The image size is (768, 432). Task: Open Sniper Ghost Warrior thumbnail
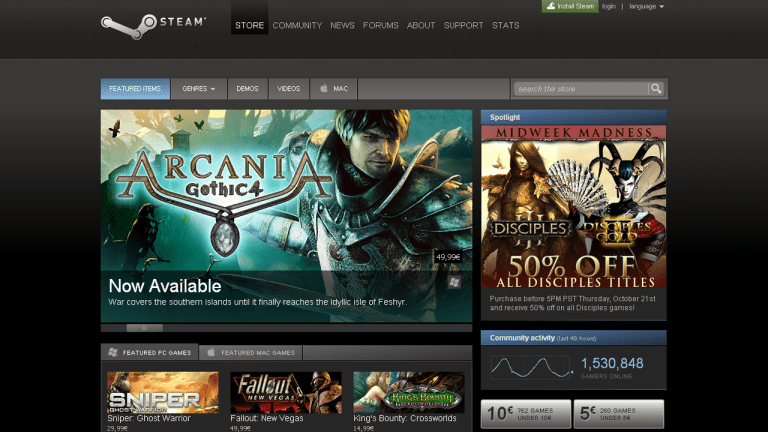click(x=163, y=392)
